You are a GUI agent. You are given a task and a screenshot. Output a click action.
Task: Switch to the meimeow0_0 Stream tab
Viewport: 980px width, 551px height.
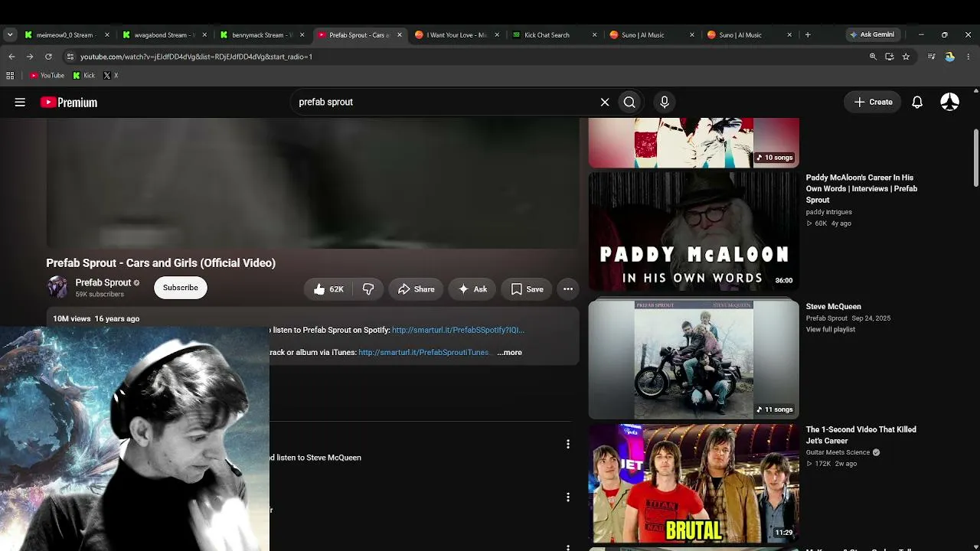pyautogui.click(x=64, y=34)
